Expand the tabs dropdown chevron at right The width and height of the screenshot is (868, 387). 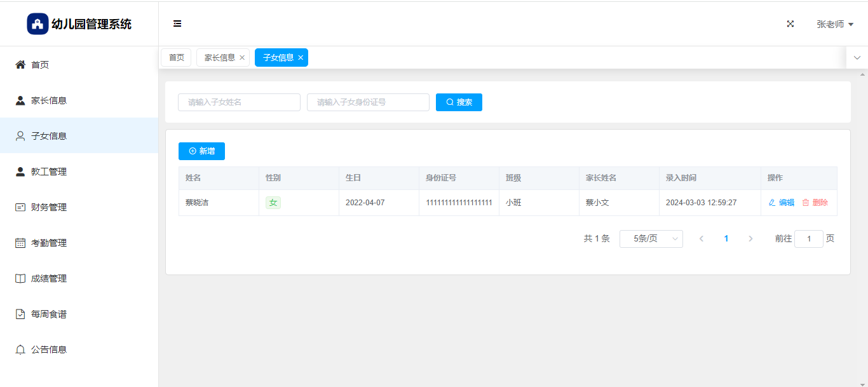pos(857,58)
